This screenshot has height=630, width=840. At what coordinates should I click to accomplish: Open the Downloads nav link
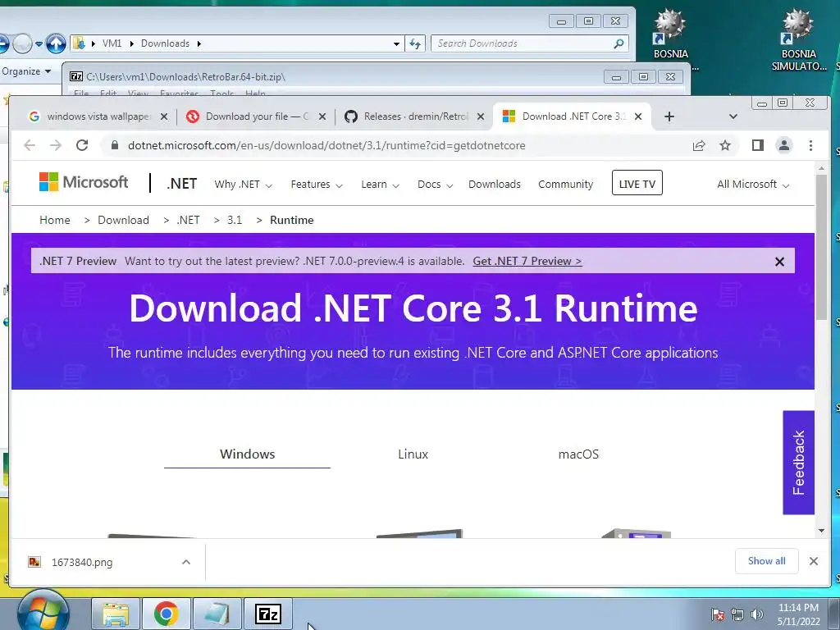tap(495, 185)
